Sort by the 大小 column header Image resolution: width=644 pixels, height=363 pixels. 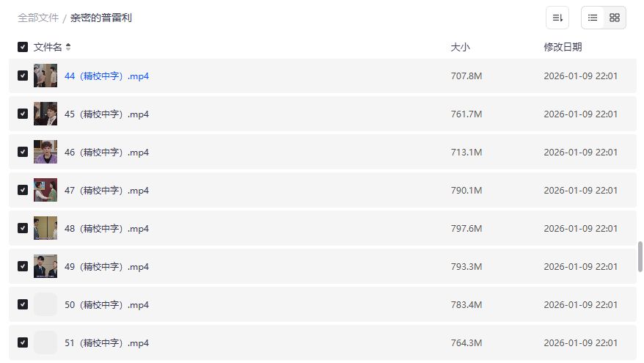(460, 47)
